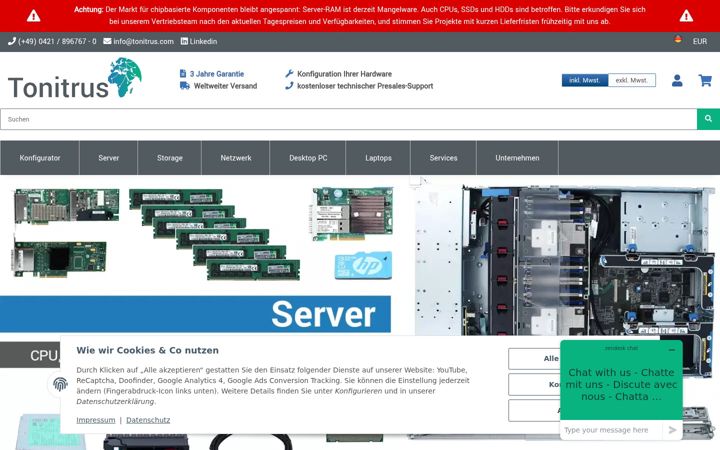The width and height of the screenshot is (720, 450).
Task: Click the stacked RAM modules image
Action: point(215,234)
